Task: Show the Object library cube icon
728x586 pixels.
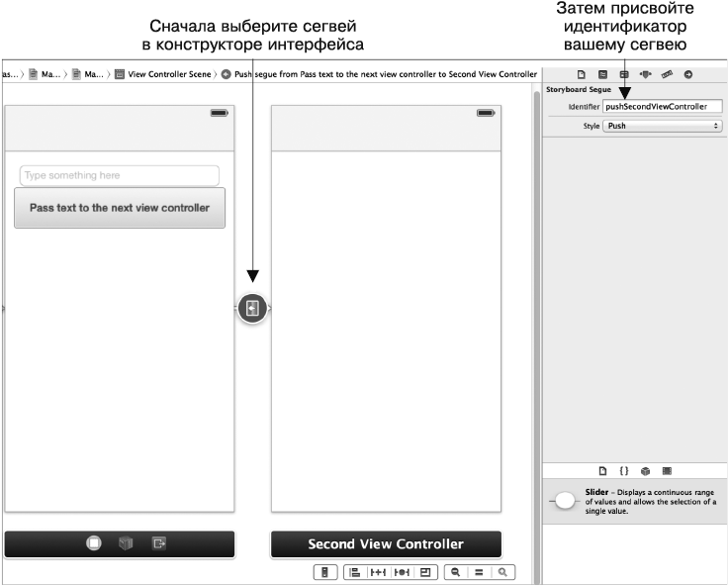Action: pos(645,470)
